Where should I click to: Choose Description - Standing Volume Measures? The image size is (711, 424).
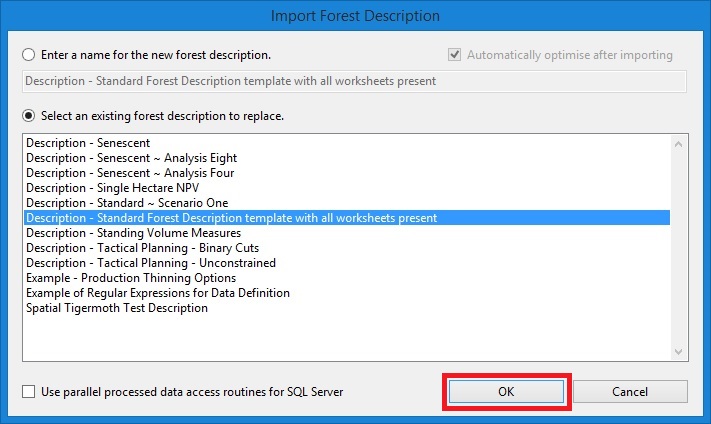tap(347, 233)
